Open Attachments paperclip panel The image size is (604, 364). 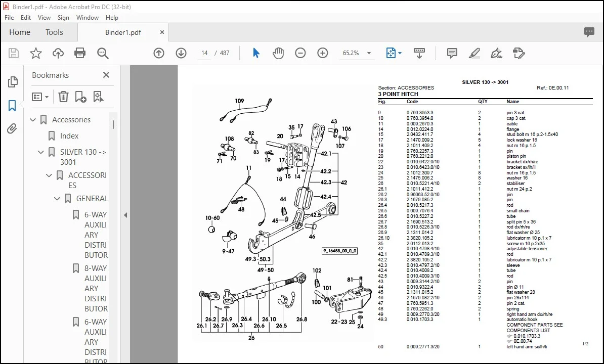[12, 128]
